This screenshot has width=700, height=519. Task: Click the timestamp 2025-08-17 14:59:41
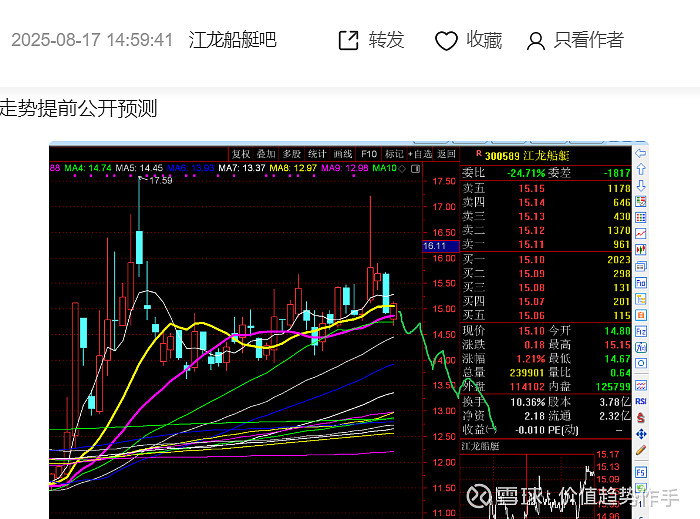click(92, 40)
